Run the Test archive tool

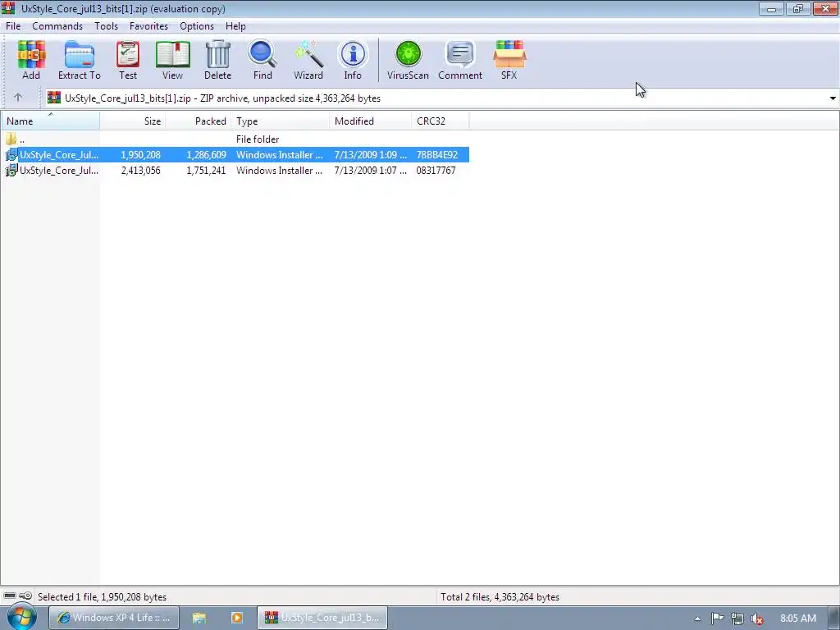click(128, 60)
